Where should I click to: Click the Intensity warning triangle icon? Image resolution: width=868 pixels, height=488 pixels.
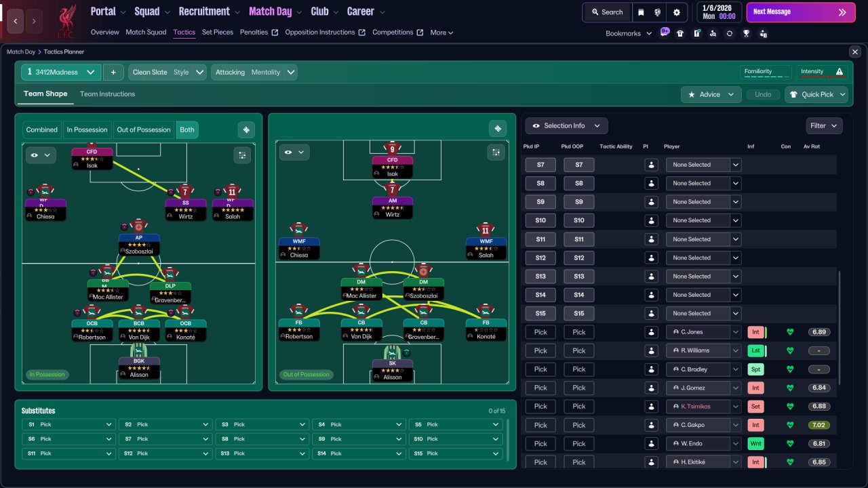point(840,72)
